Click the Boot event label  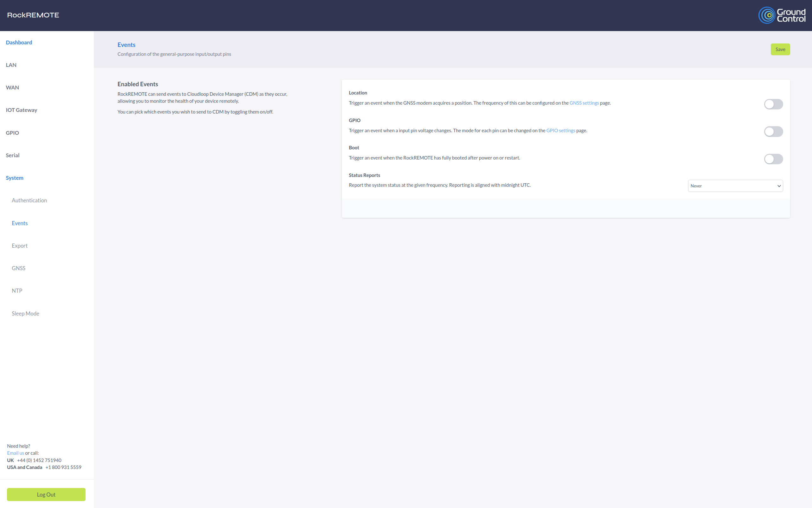(354, 147)
